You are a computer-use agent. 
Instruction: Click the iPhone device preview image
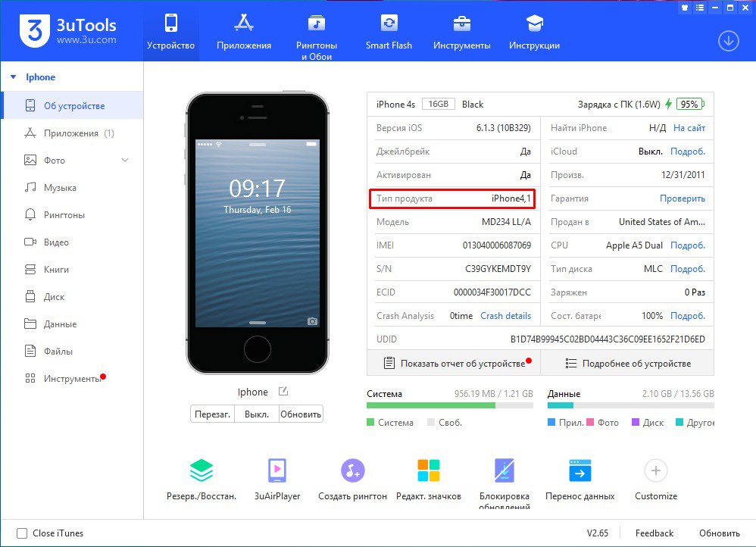pyautogui.click(x=257, y=233)
